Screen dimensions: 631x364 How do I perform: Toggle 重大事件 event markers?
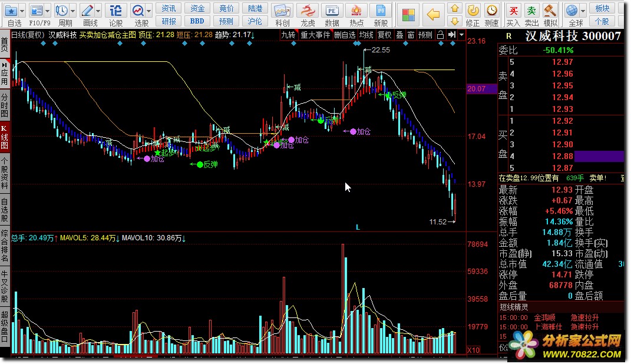click(315, 35)
